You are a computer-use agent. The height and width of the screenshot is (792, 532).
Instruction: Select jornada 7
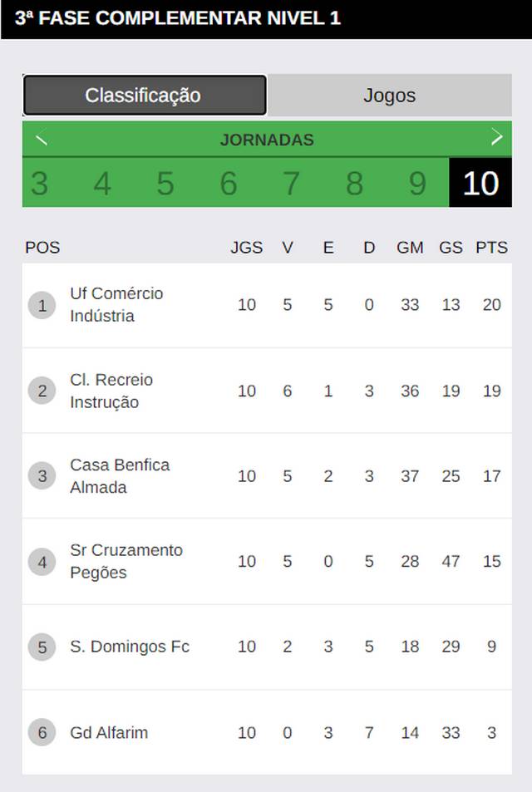pyautogui.click(x=291, y=183)
